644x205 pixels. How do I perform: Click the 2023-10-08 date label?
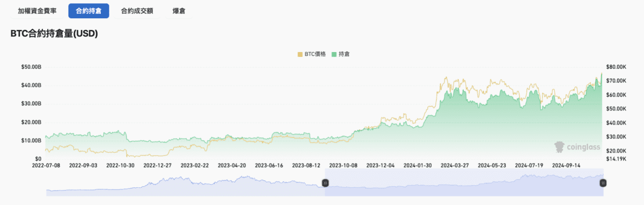(x=343, y=165)
